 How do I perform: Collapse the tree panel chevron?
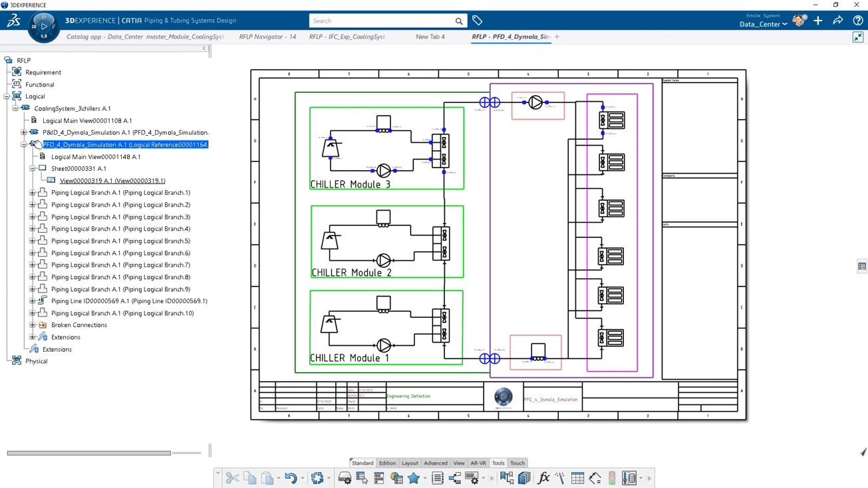[204, 49]
